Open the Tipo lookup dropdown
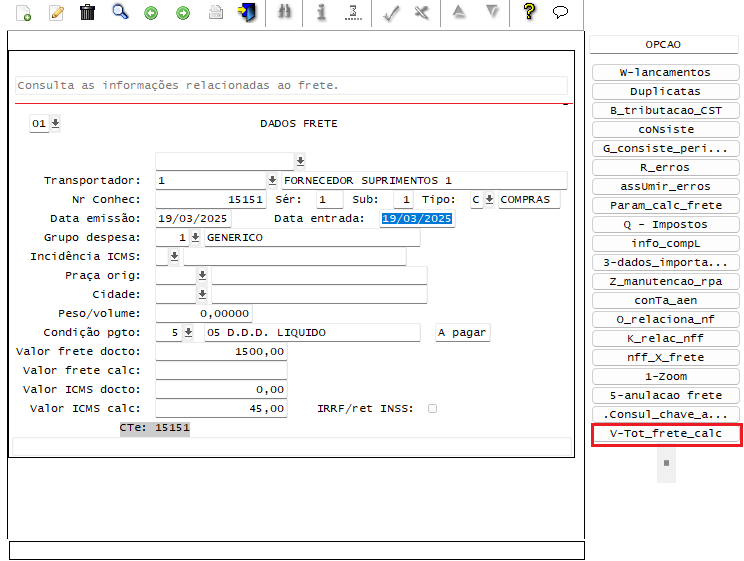 click(x=489, y=199)
